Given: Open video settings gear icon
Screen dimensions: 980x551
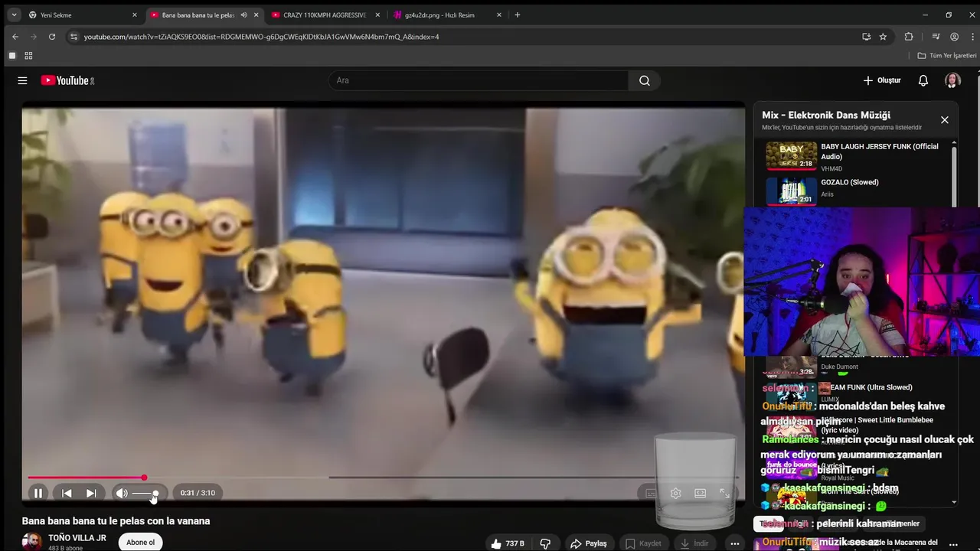Looking at the screenshot, I should tap(675, 494).
